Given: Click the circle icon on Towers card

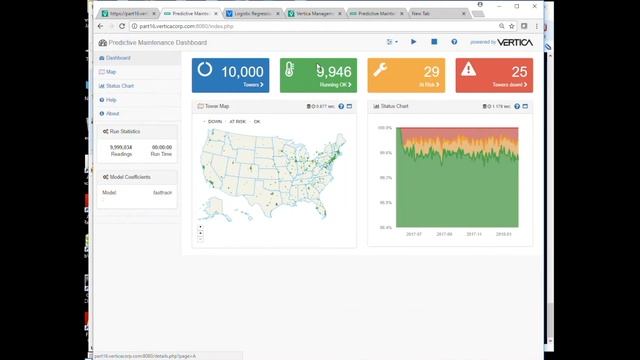Looking at the screenshot, I should (x=205, y=69).
